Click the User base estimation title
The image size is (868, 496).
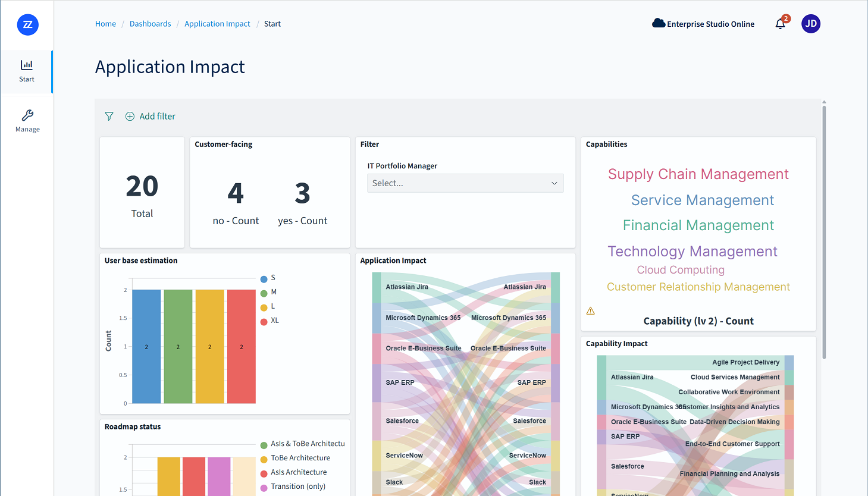tap(141, 260)
